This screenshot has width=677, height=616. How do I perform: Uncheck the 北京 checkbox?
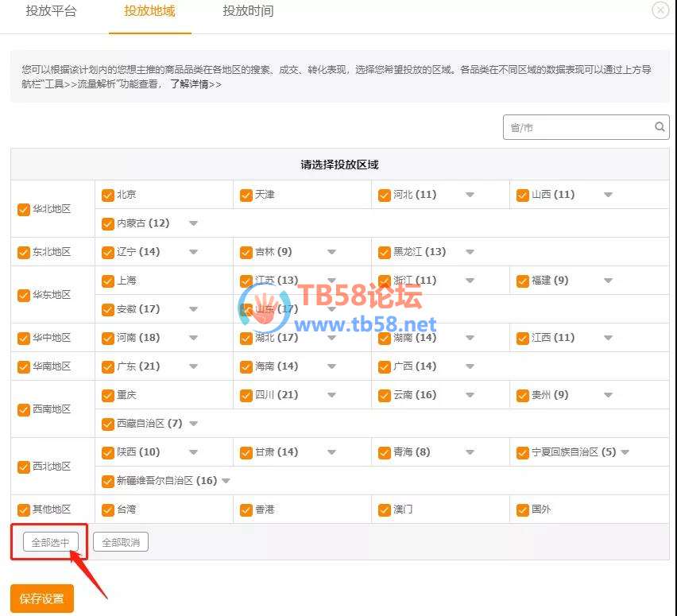(108, 195)
